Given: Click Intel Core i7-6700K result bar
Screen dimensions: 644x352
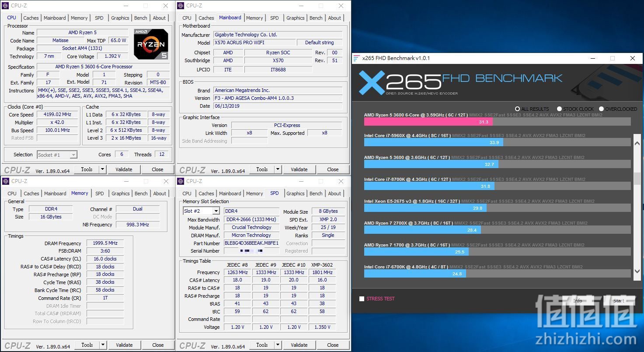Looking at the screenshot, I should point(415,274).
